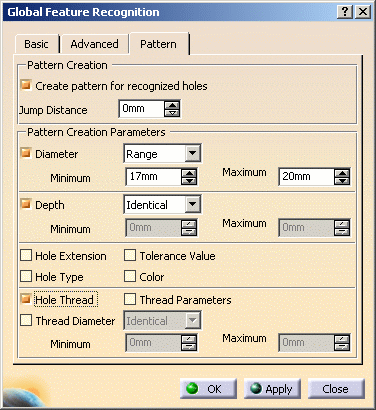Switch to the Advanced tab
The image size is (376, 410).
click(x=95, y=44)
